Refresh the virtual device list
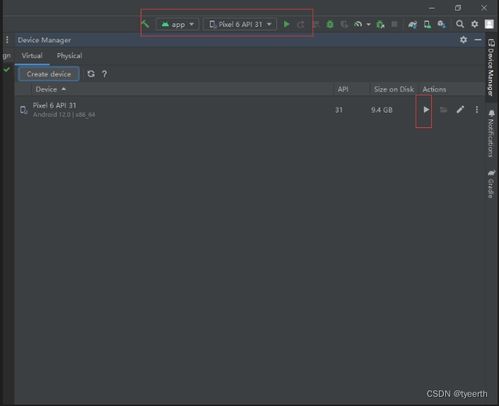The image size is (499, 406). 91,74
